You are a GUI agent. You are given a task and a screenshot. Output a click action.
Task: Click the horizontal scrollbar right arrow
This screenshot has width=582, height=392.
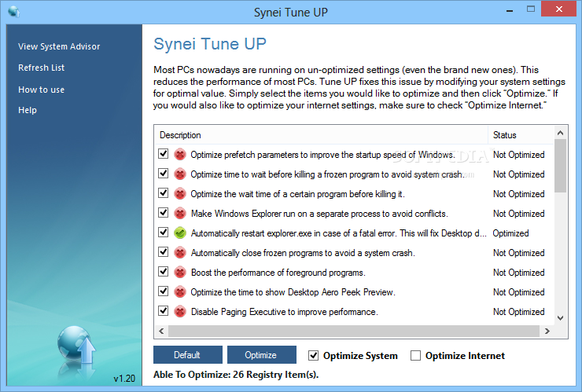(547, 332)
